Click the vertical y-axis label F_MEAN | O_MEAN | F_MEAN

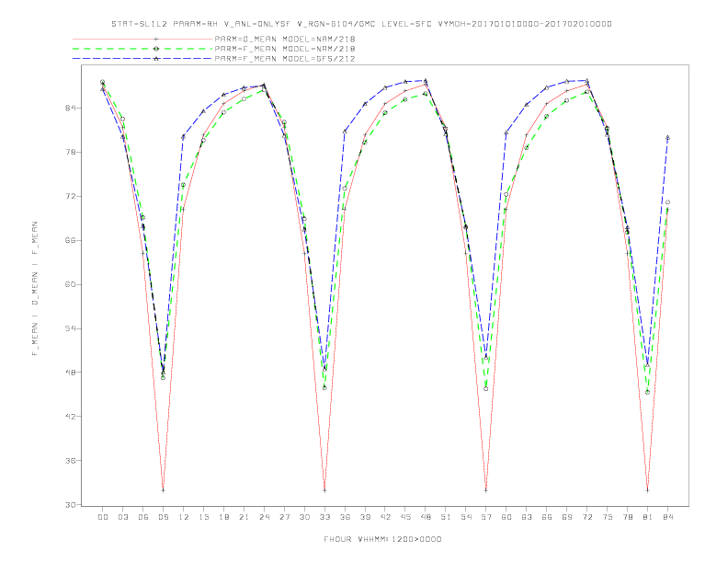point(34,289)
